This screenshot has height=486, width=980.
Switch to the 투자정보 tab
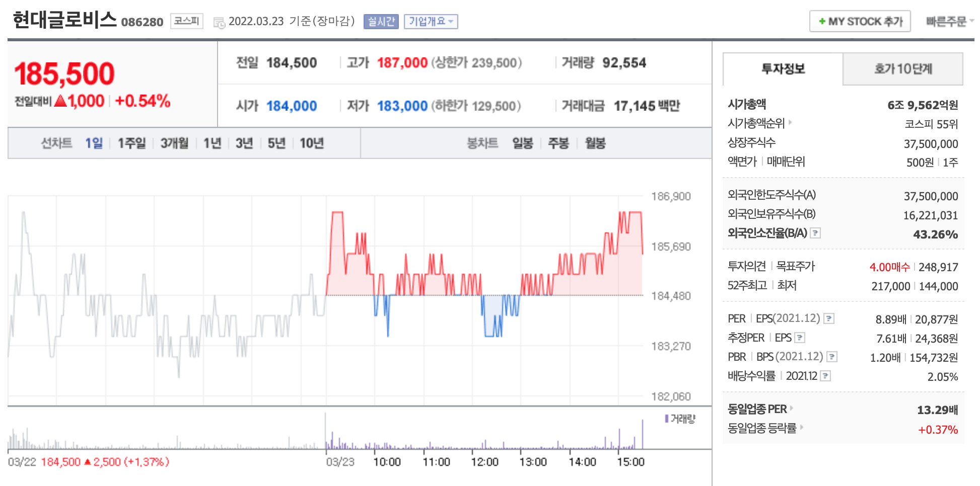[783, 69]
